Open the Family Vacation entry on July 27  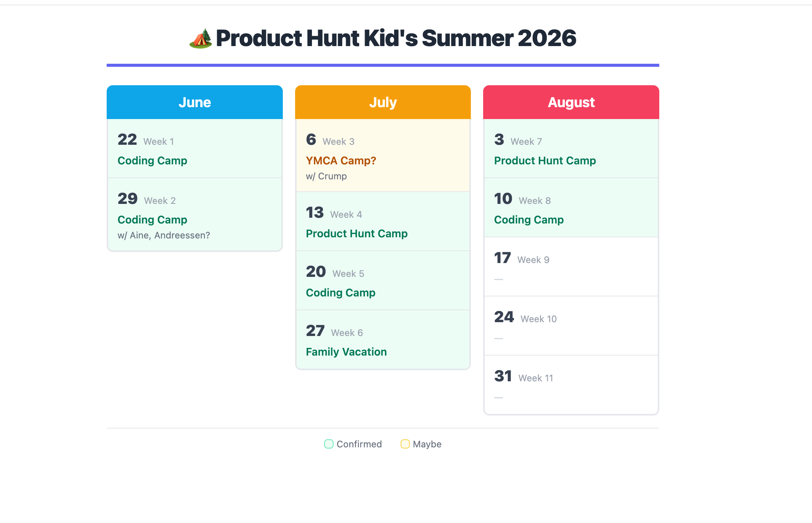346,351
